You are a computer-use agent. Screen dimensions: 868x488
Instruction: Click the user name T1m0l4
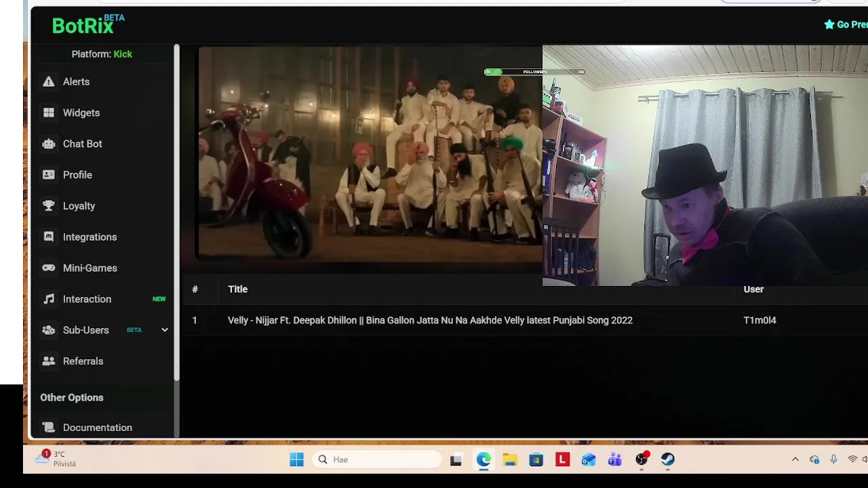pyautogui.click(x=759, y=321)
